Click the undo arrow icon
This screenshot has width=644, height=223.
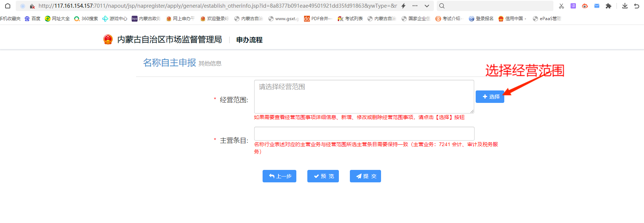(637, 6)
